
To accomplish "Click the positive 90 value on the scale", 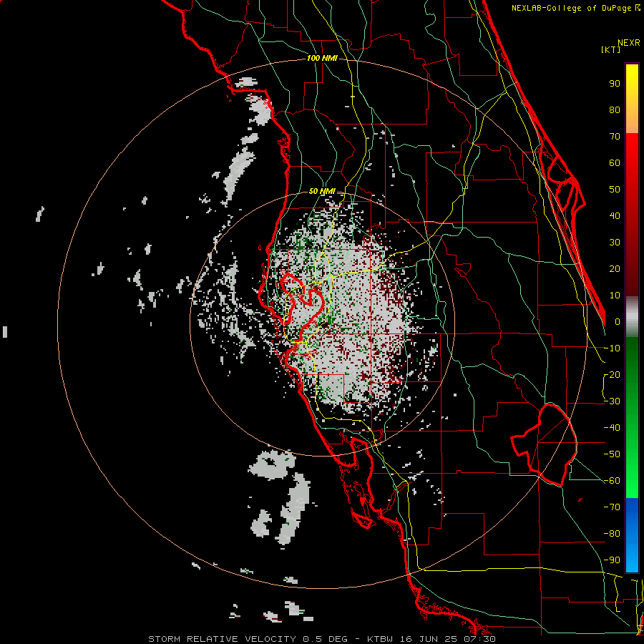I will pyautogui.click(x=615, y=84).
